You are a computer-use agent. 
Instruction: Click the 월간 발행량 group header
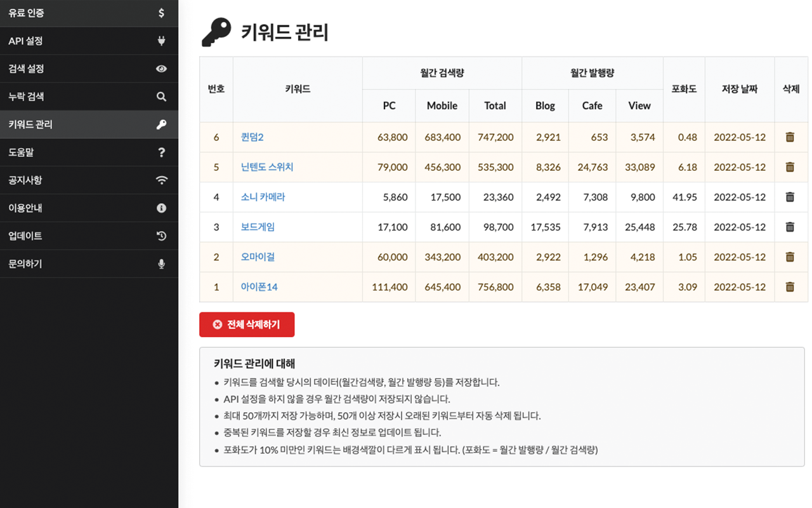[x=593, y=73]
